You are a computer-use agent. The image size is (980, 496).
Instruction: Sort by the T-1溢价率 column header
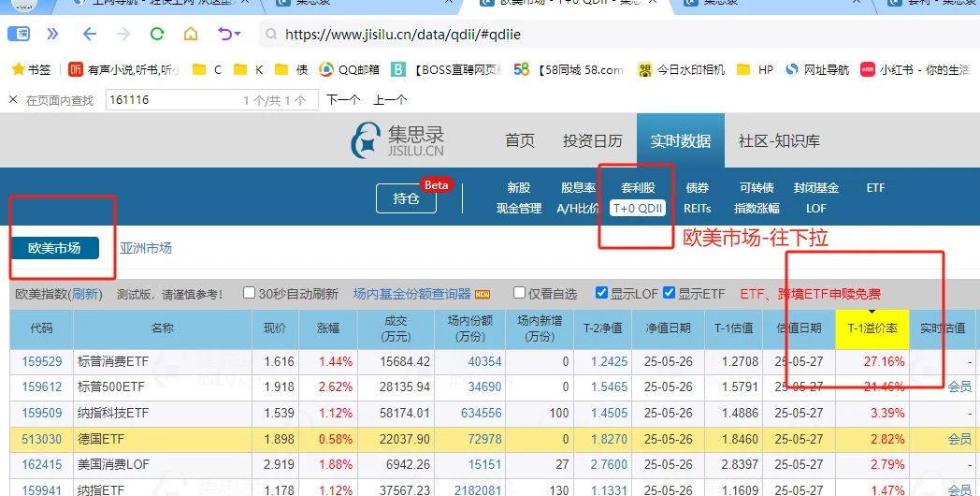[x=872, y=328]
